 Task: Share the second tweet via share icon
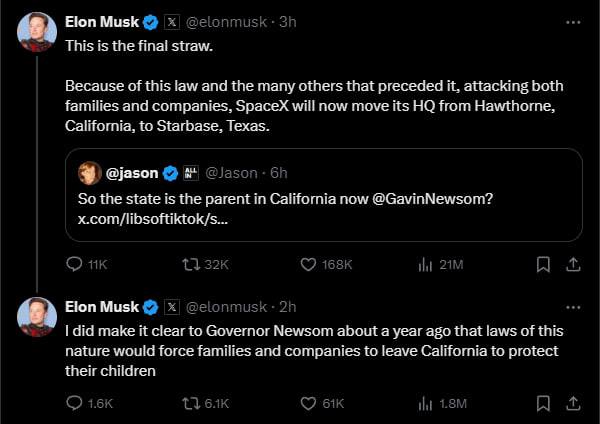click(573, 403)
